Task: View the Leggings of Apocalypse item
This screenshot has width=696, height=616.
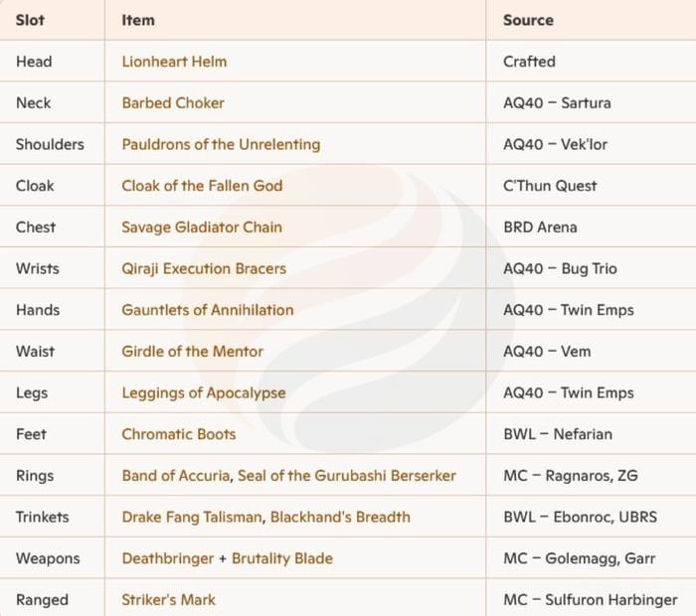Action: point(204,392)
